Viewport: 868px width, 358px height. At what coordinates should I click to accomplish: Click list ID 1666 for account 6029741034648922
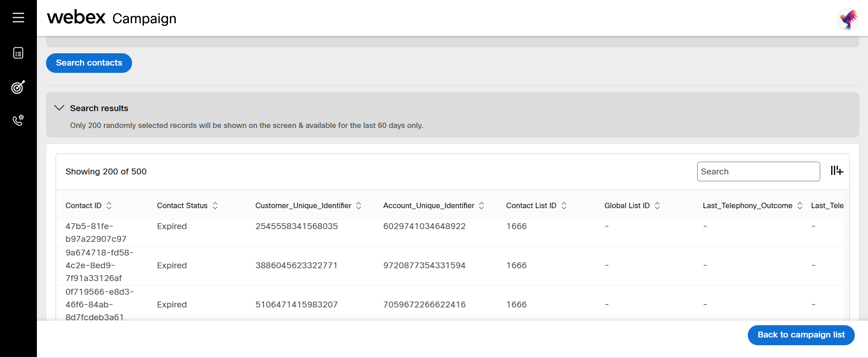(x=516, y=226)
